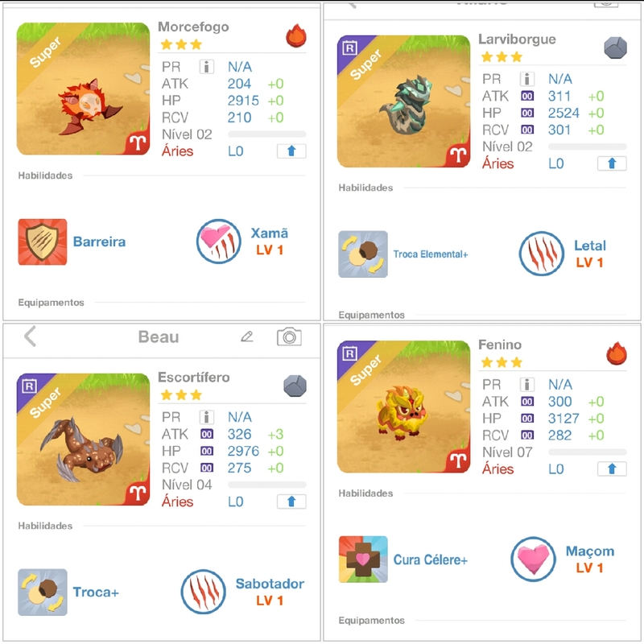Select Larviborgue's Troca Elemental+ skill icon
Viewport: 644px width, 644px height.
[x=363, y=254]
